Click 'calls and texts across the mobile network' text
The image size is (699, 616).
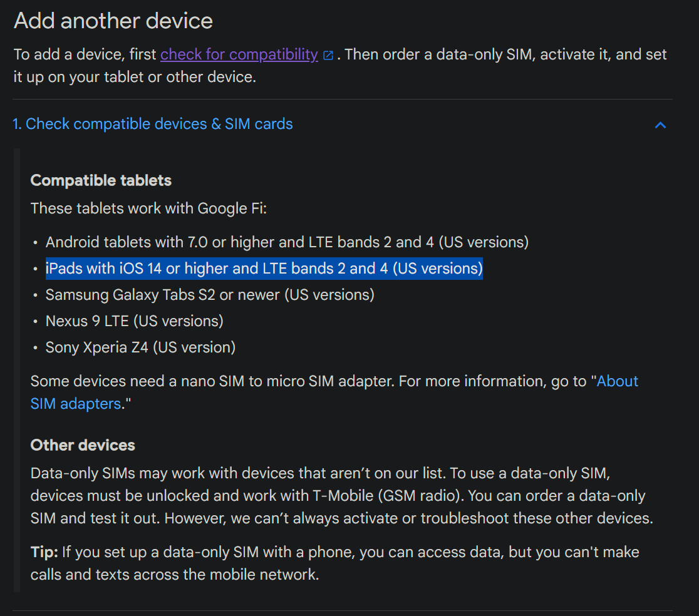[175, 575]
